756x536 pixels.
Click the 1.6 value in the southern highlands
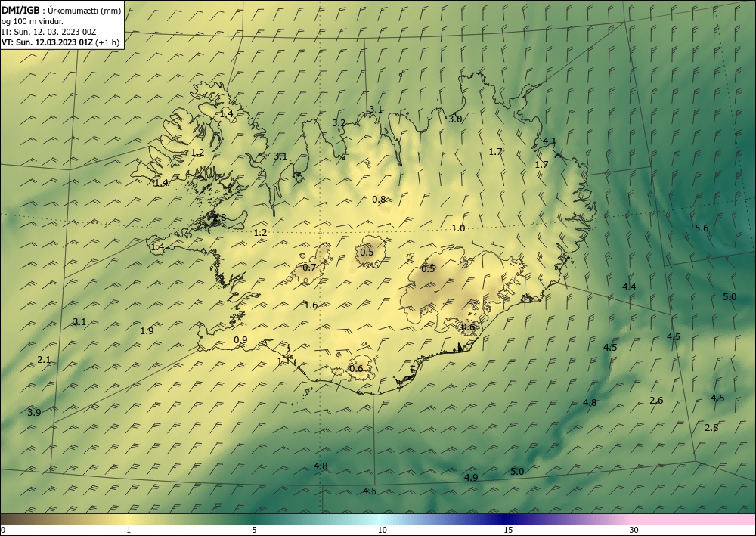[311, 305]
